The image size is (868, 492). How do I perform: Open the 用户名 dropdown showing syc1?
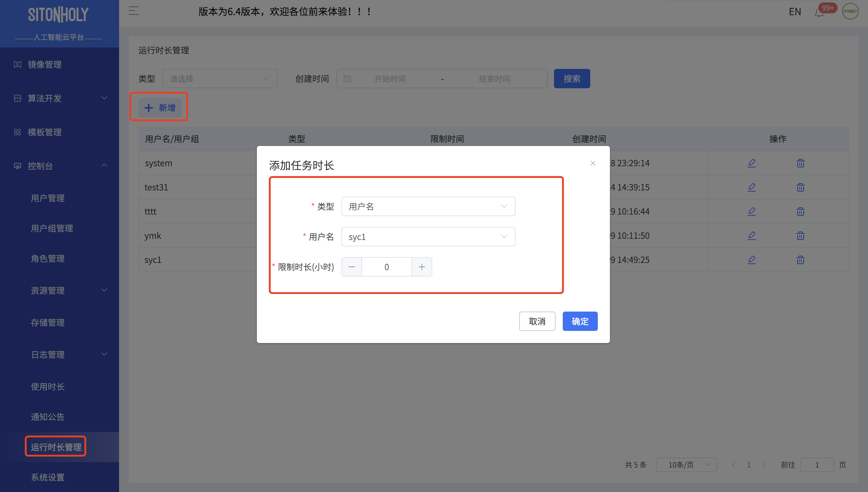coord(428,237)
